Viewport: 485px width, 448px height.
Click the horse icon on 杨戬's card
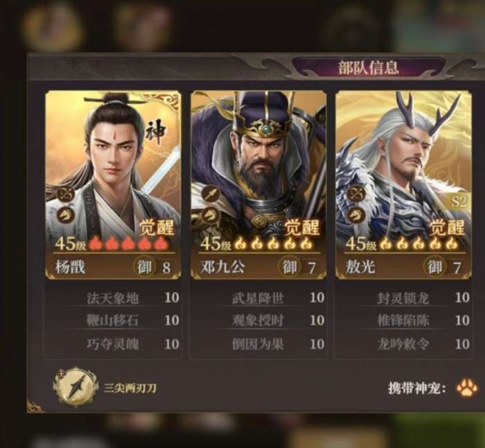[67, 215]
